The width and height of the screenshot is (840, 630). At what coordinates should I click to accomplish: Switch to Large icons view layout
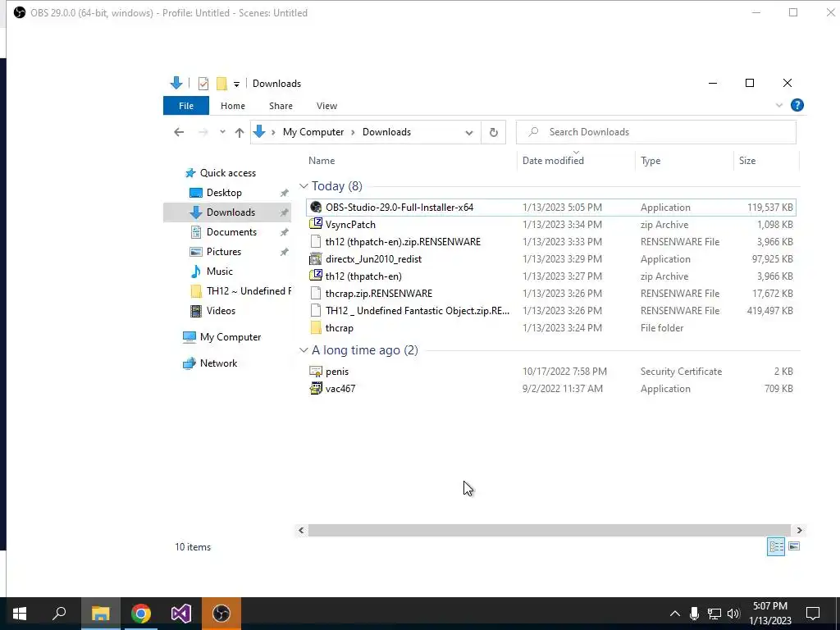(794, 546)
